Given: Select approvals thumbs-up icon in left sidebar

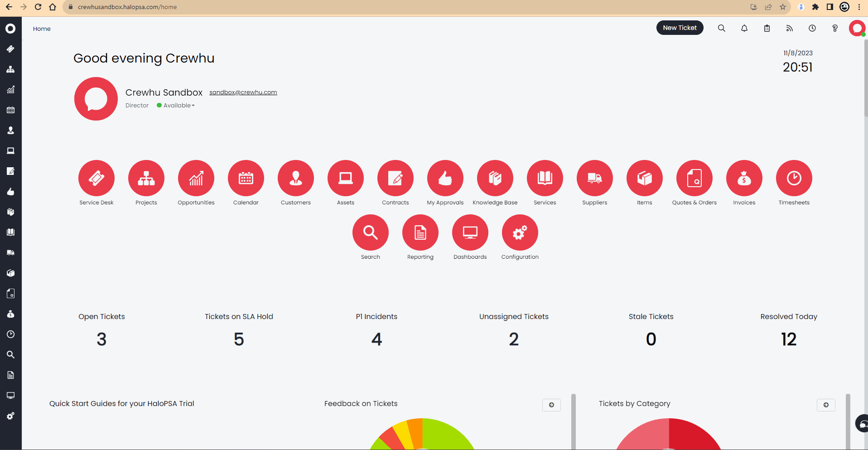Looking at the screenshot, I should point(10,192).
